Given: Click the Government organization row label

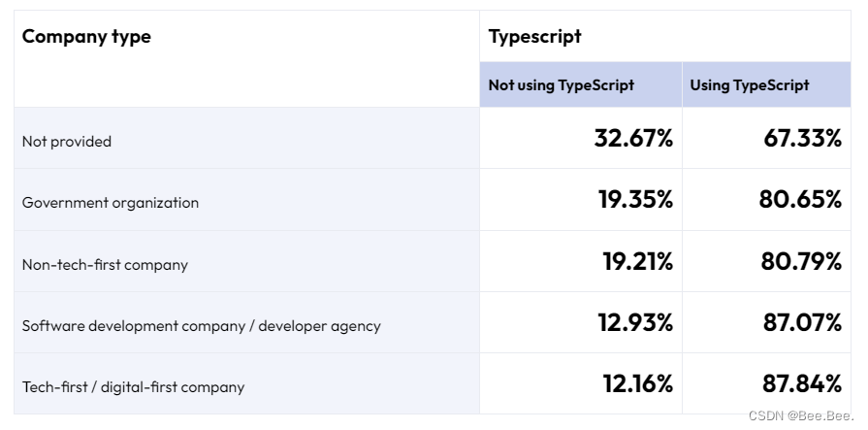Looking at the screenshot, I should pos(111,203).
